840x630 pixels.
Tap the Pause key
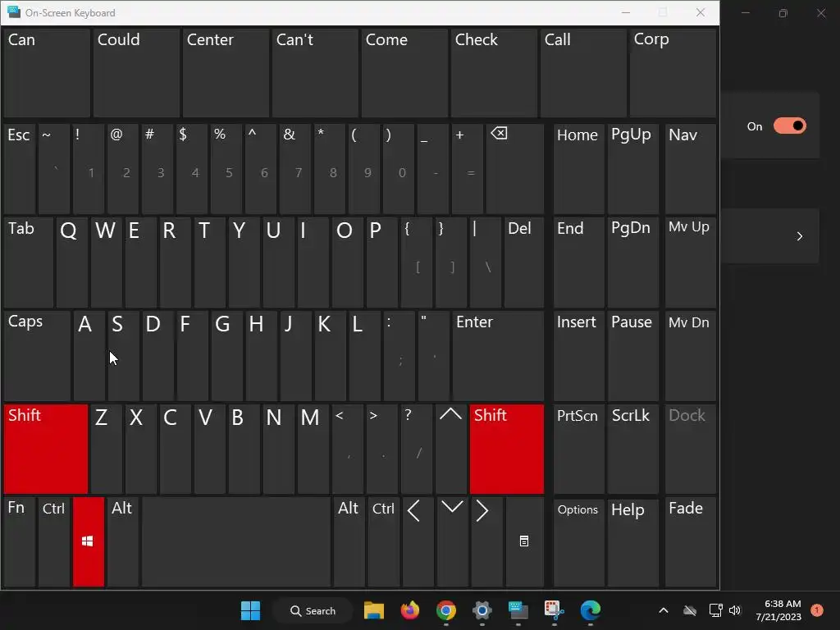(x=633, y=356)
